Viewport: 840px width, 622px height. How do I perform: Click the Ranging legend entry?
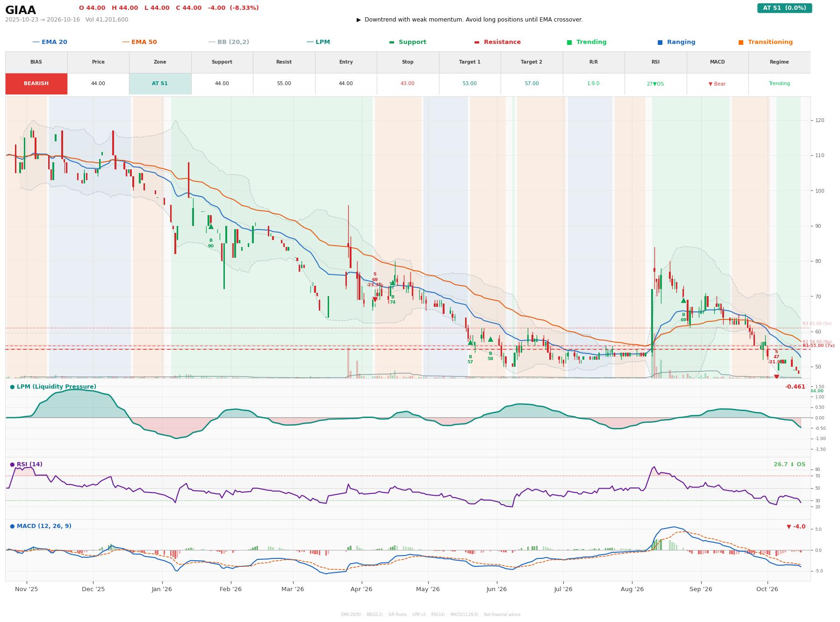(x=676, y=42)
